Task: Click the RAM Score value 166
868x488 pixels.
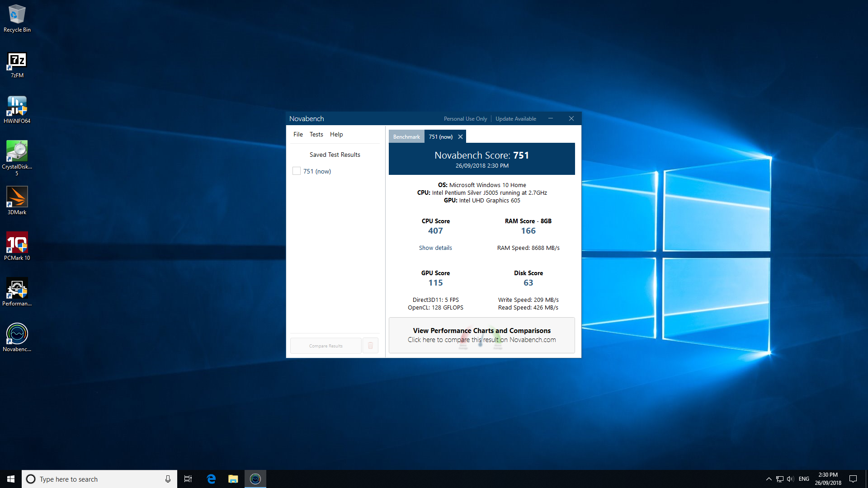Action: coord(528,231)
